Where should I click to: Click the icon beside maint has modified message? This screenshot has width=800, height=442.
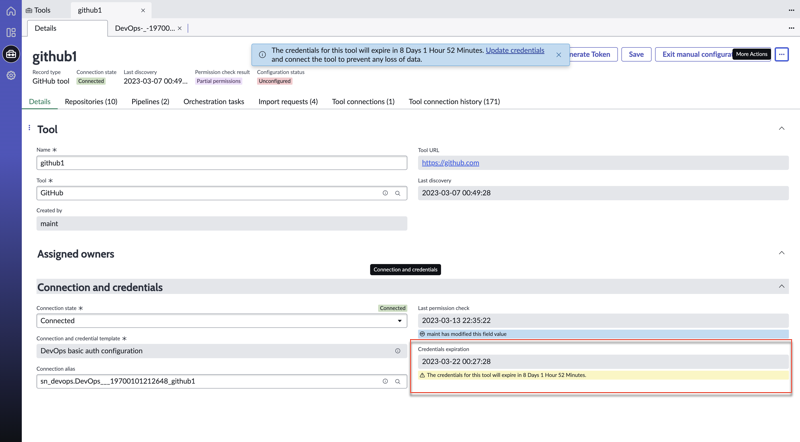(422, 334)
